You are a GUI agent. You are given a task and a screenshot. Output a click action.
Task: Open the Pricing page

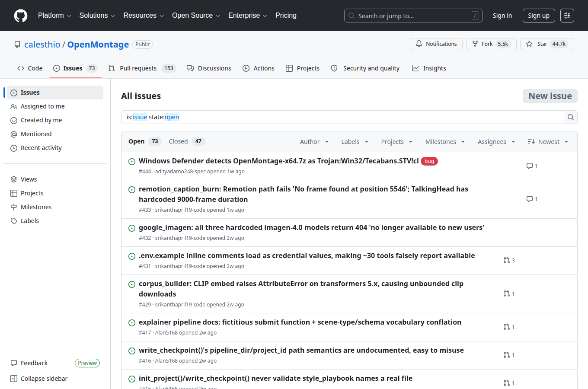[286, 16]
